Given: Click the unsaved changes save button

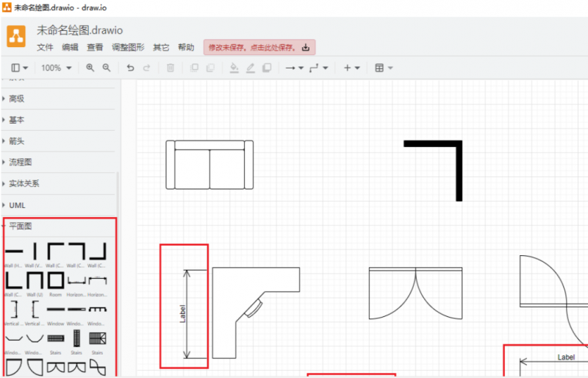Looking at the screenshot, I should tap(259, 47).
